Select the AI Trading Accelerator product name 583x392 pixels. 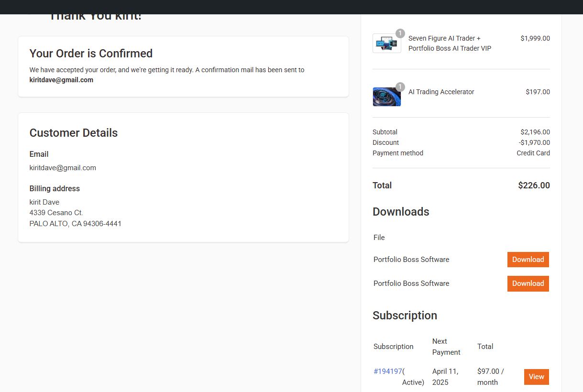point(441,92)
